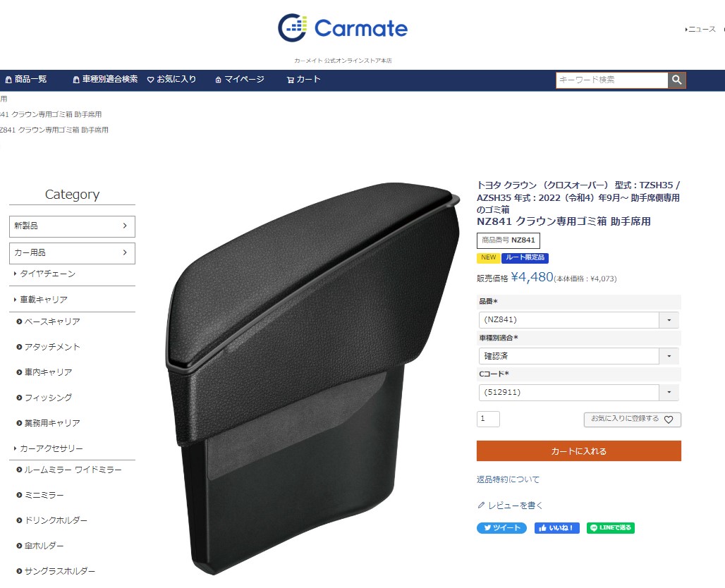Like the product with the Facebook いいね! button
The height and width of the screenshot is (588, 725).
[x=556, y=528]
